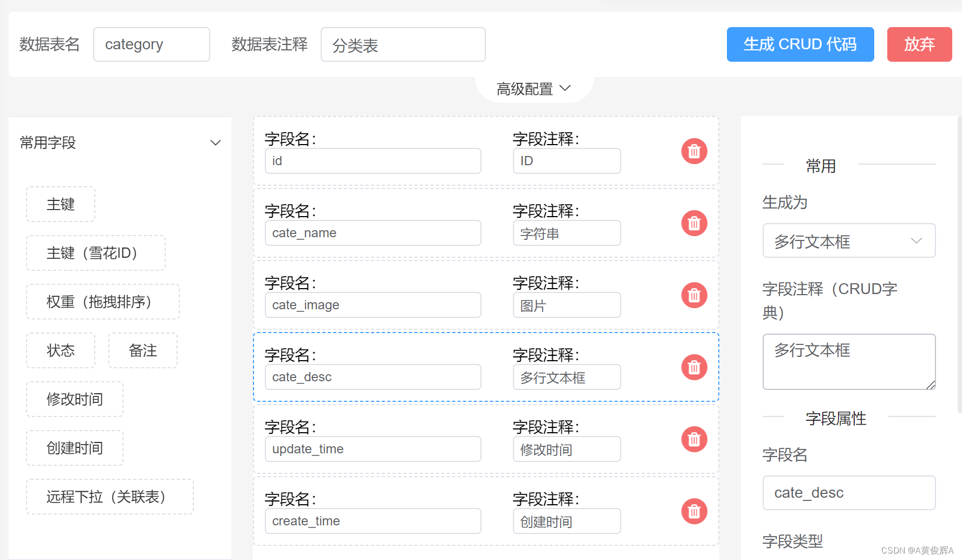Edit the cate_image field name input
This screenshot has width=962, height=560.
tap(373, 305)
